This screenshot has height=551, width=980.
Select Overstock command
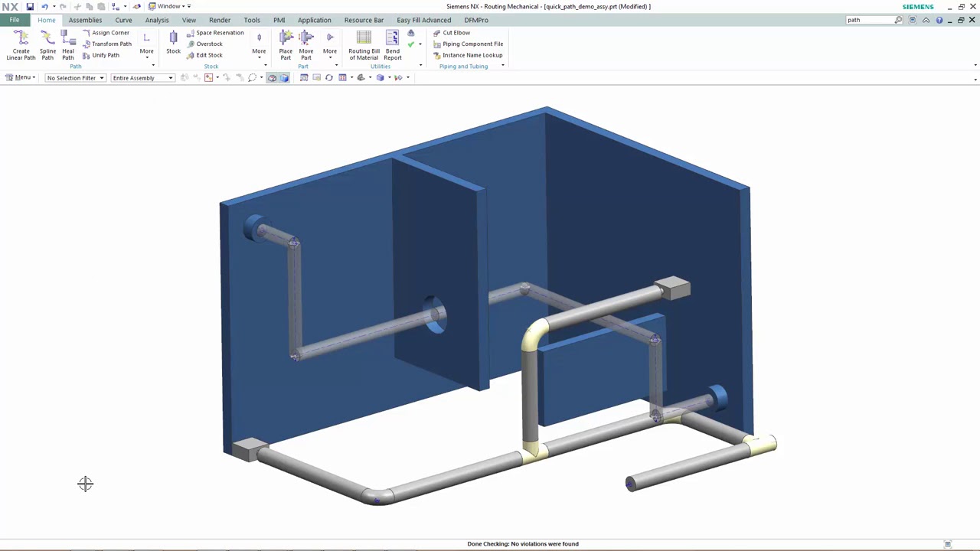point(204,44)
